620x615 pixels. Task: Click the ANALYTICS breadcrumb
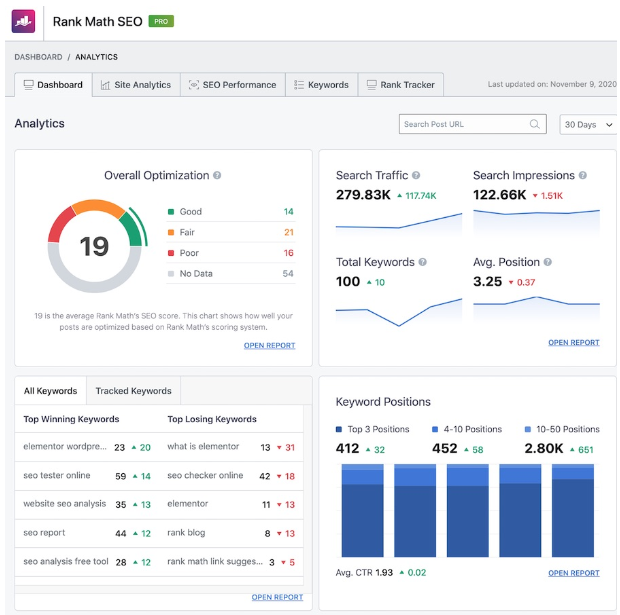(x=96, y=57)
